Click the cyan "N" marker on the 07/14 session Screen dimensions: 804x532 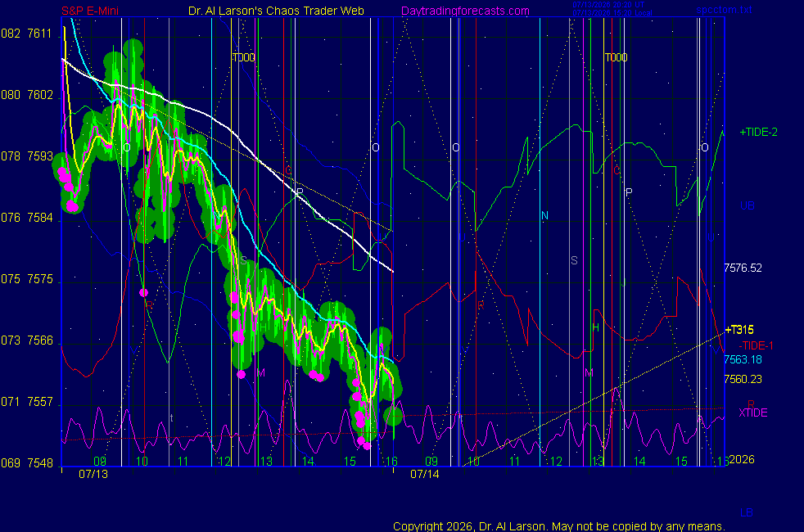pyautogui.click(x=544, y=216)
